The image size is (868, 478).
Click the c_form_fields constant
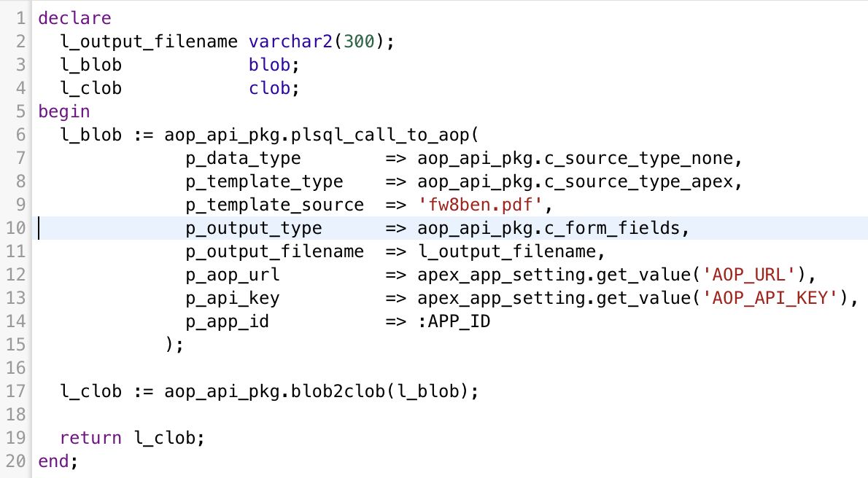[612, 229]
